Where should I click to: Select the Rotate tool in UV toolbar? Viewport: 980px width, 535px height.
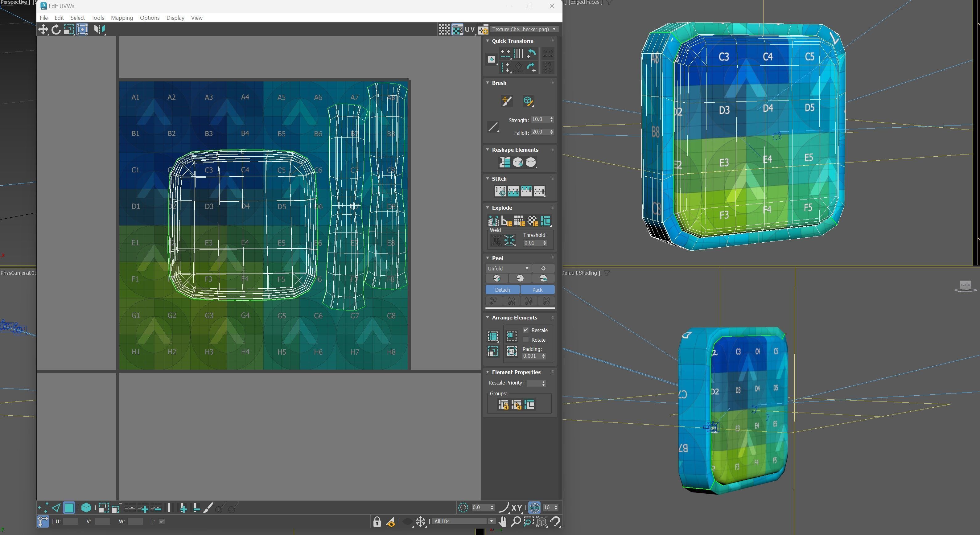coord(56,29)
